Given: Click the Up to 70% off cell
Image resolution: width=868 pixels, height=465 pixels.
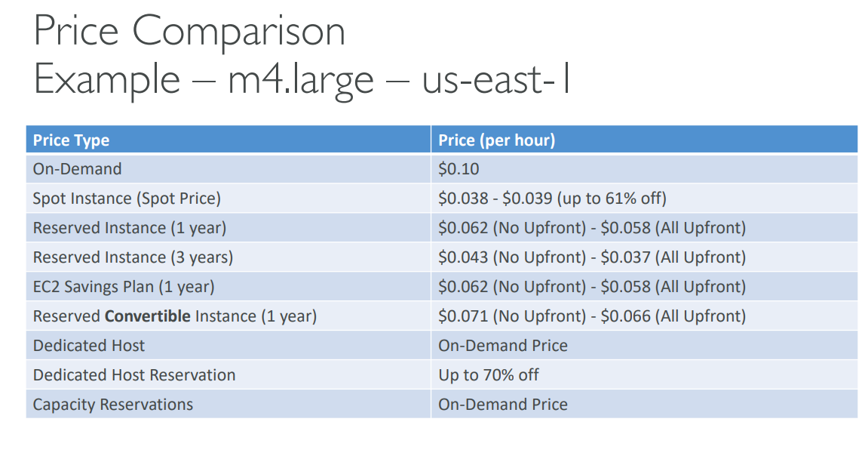Looking at the screenshot, I should (x=489, y=375).
